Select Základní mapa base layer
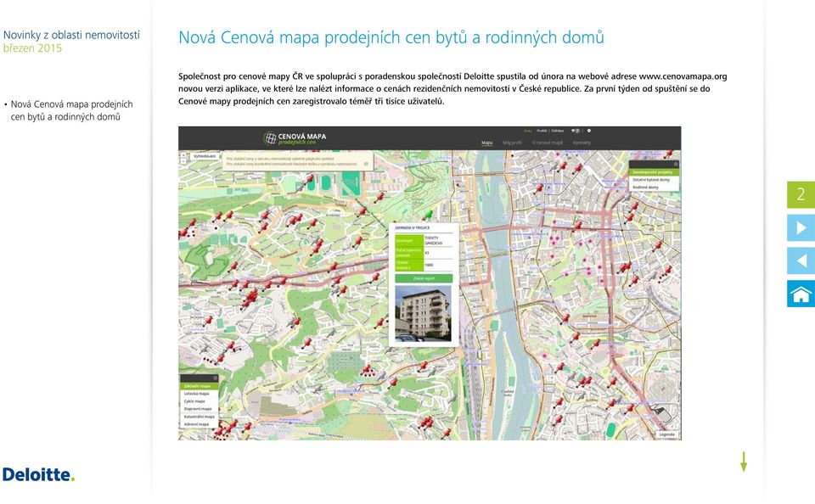 pyautogui.click(x=199, y=386)
